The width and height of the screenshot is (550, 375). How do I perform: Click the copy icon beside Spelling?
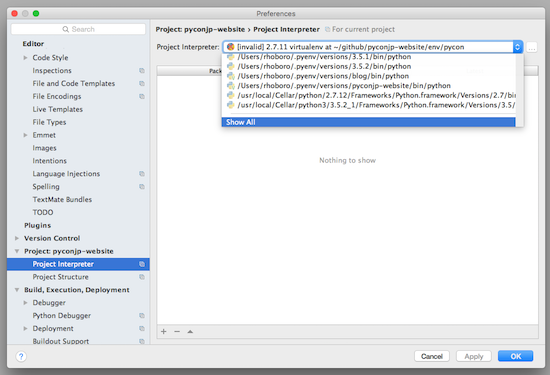142,187
